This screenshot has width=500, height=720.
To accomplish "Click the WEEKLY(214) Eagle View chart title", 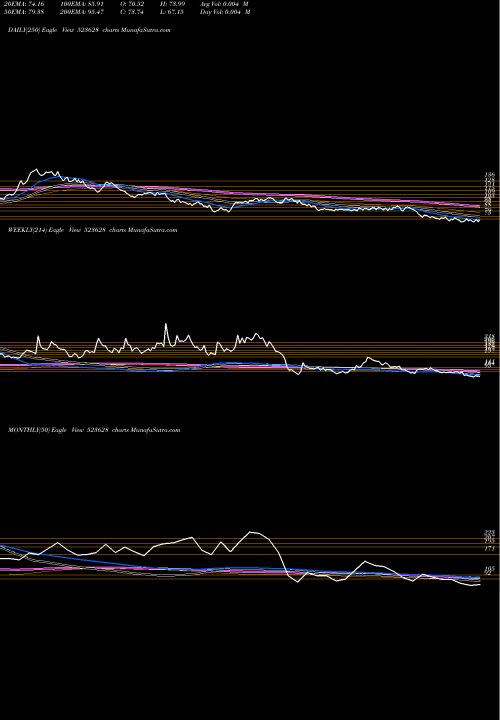I will pyautogui.click(x=92, y=230).
